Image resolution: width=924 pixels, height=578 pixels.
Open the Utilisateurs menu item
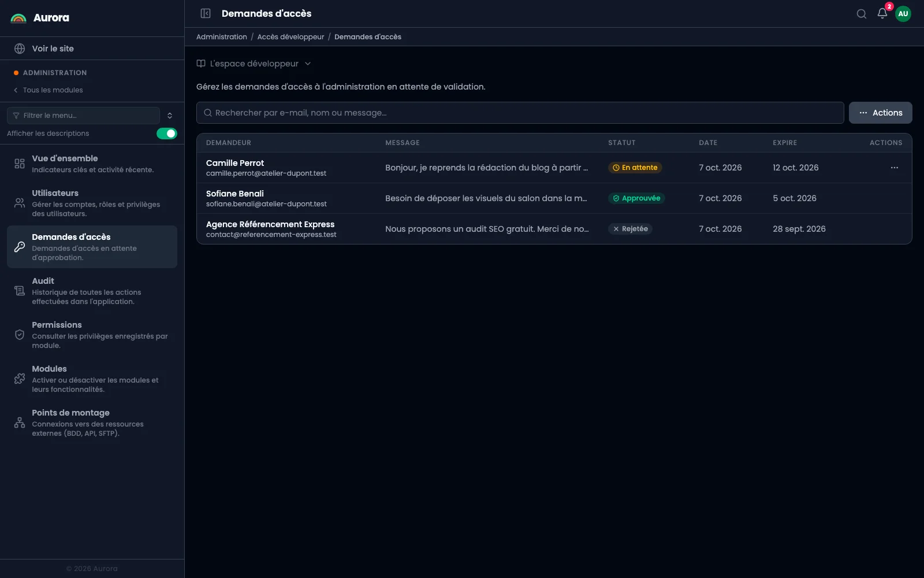pos(92,203)
